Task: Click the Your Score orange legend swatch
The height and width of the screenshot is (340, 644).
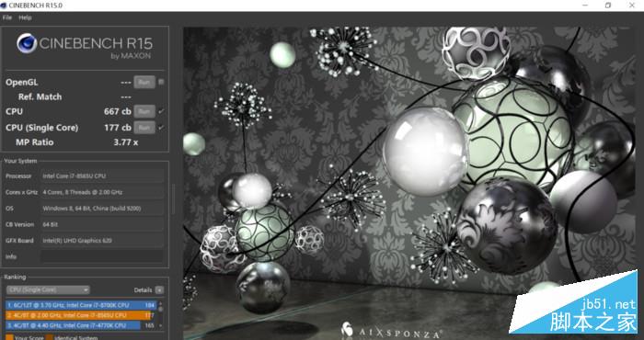Action: tap(9, 337)
